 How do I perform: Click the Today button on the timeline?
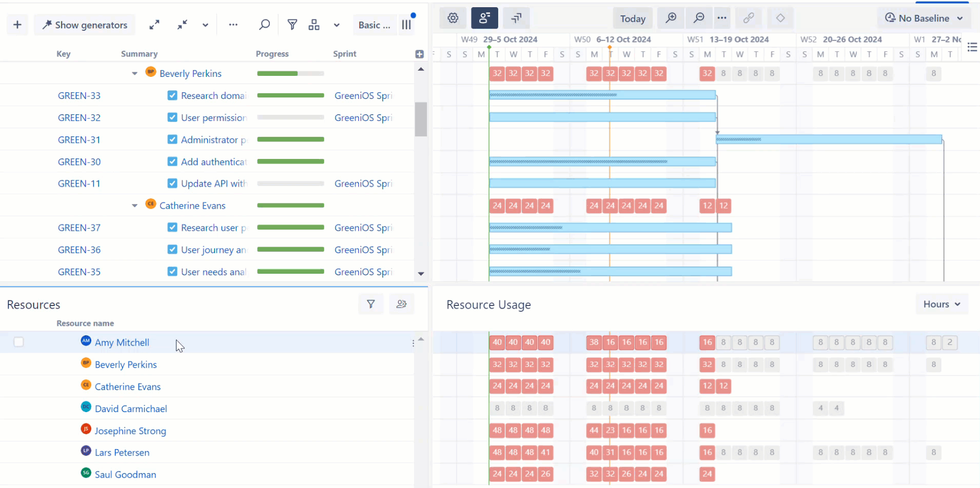coord(633,18)
